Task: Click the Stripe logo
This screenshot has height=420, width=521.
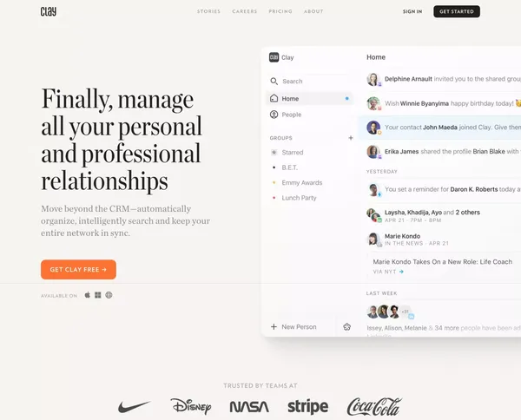Action: point(307,407)
